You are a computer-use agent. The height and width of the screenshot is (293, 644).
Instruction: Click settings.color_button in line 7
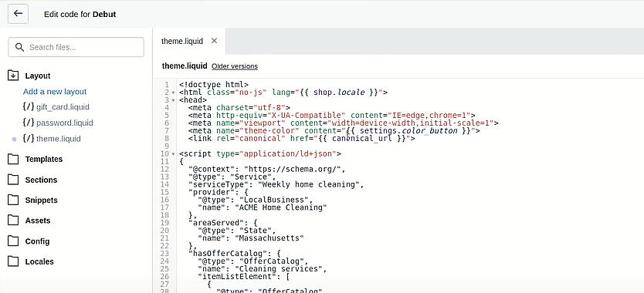(x=408, y=130)
